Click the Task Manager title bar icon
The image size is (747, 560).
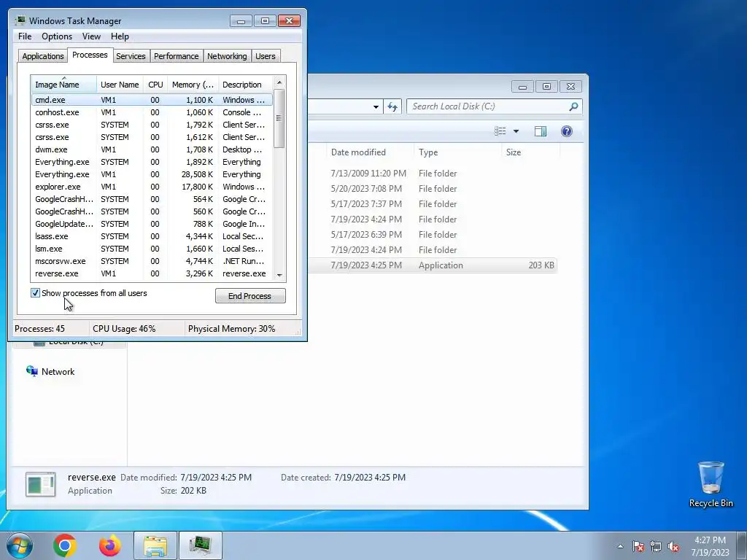20,20
